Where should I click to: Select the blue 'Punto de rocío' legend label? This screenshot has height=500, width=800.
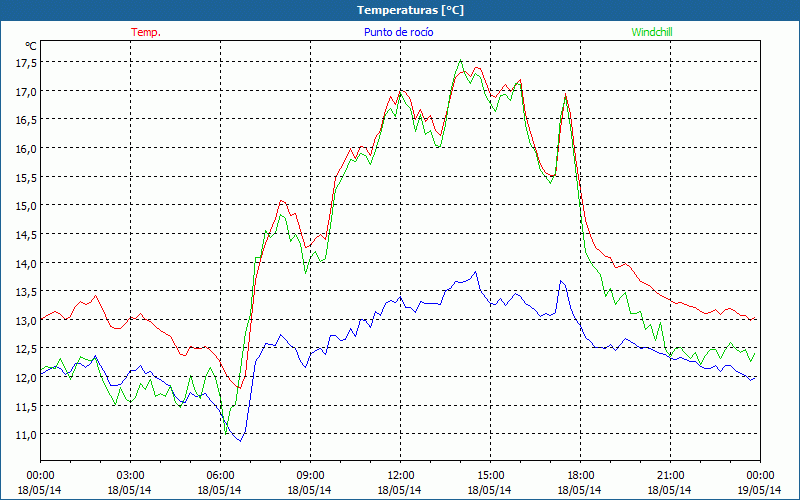[x=398, y=32]
